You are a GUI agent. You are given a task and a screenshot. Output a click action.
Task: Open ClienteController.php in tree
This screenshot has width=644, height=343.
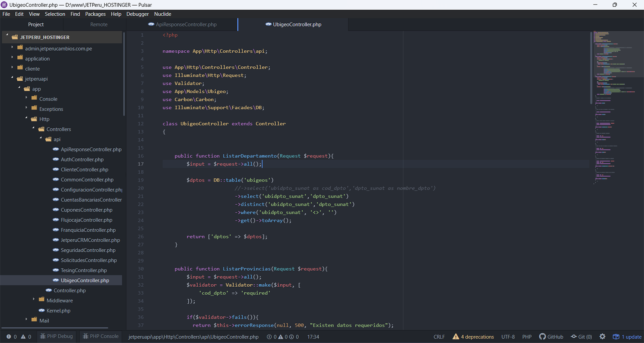[85, 170]
